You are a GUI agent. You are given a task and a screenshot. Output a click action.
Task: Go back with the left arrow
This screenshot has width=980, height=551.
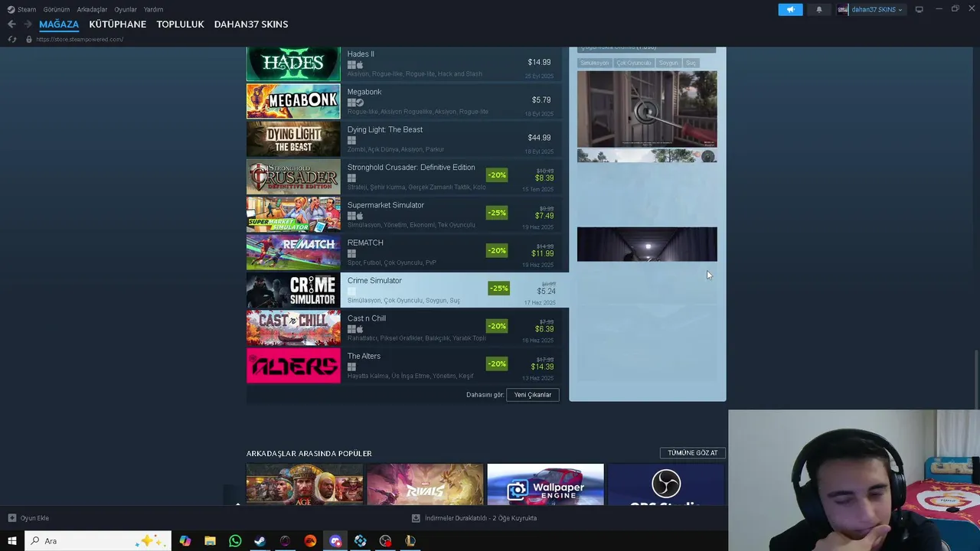[11, 24]
